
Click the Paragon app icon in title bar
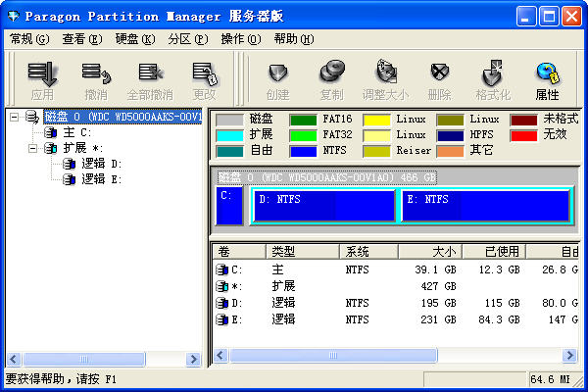click(x=13, y=16)
